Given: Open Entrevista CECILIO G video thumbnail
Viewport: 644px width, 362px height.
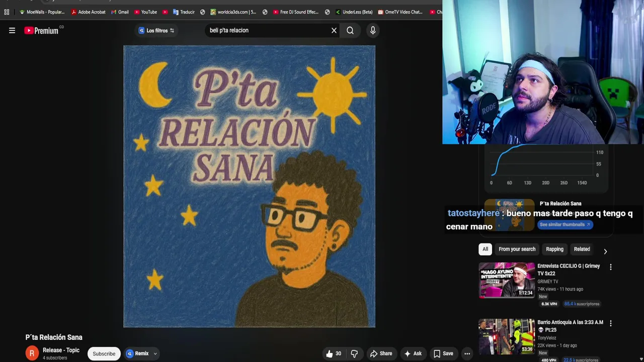Looking at the screenshot, I should 507,280.
